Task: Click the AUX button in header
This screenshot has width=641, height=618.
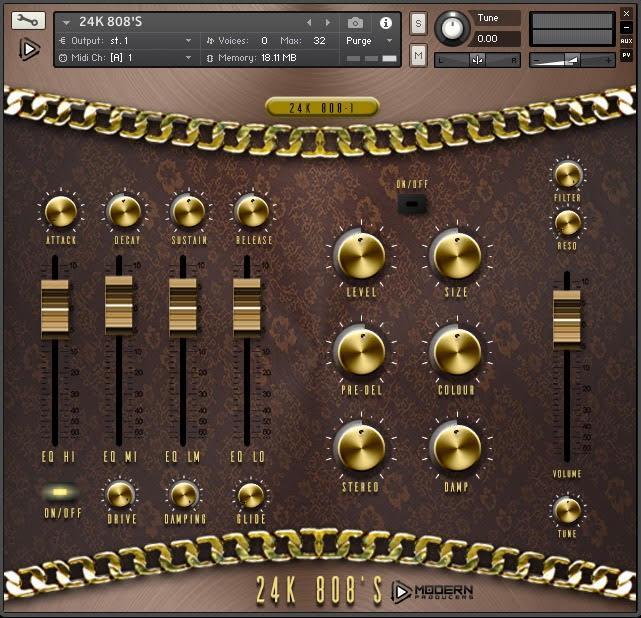Action: (x=626, y=41)
